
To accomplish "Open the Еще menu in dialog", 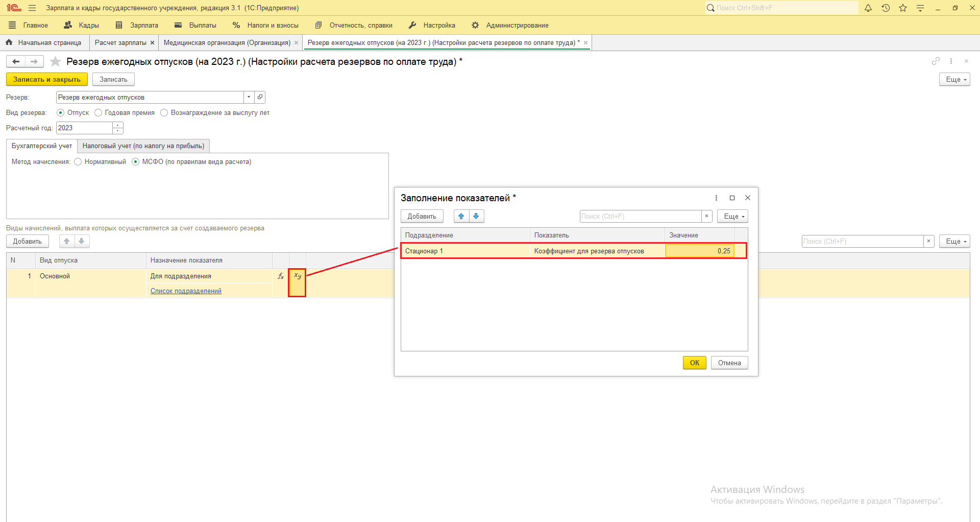I will pyautogui.click(x=732, y=216).
